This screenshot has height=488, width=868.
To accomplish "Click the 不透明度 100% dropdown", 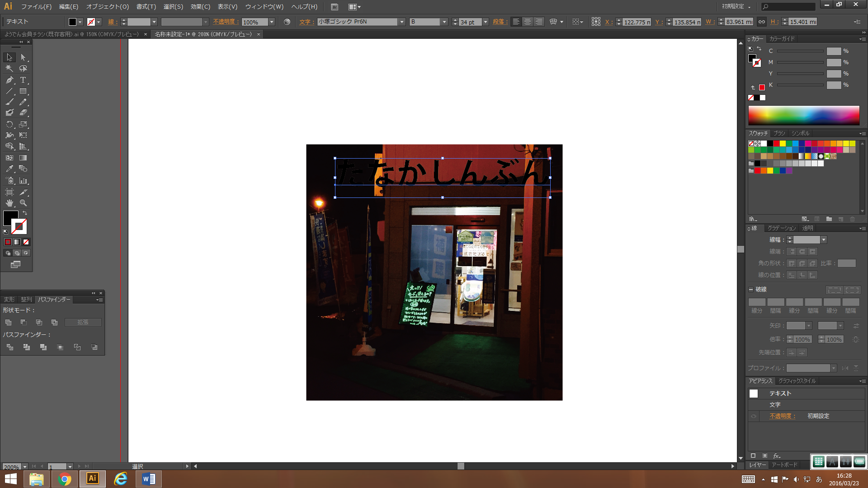I will tap(271, 22).
